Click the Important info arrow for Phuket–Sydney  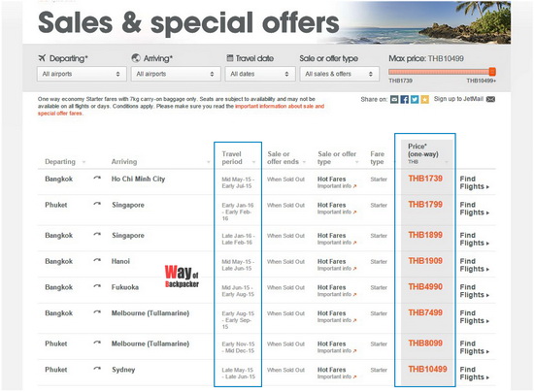pyautogui.click(x=354, y=376)
